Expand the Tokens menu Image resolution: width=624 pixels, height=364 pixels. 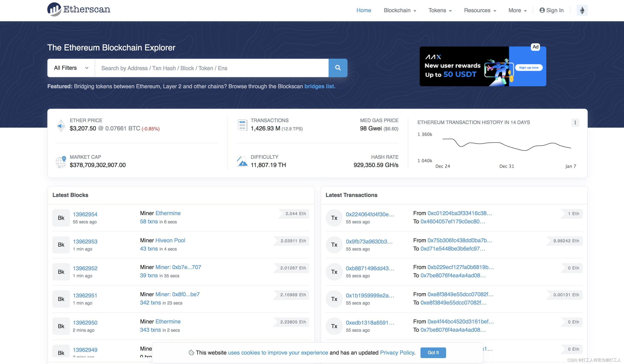440,10
